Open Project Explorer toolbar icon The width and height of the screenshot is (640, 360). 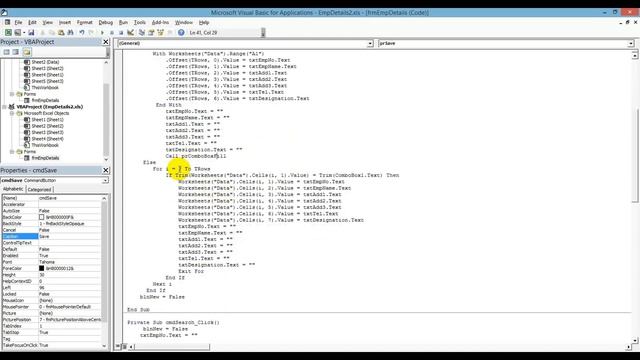(x=142, y=33)
